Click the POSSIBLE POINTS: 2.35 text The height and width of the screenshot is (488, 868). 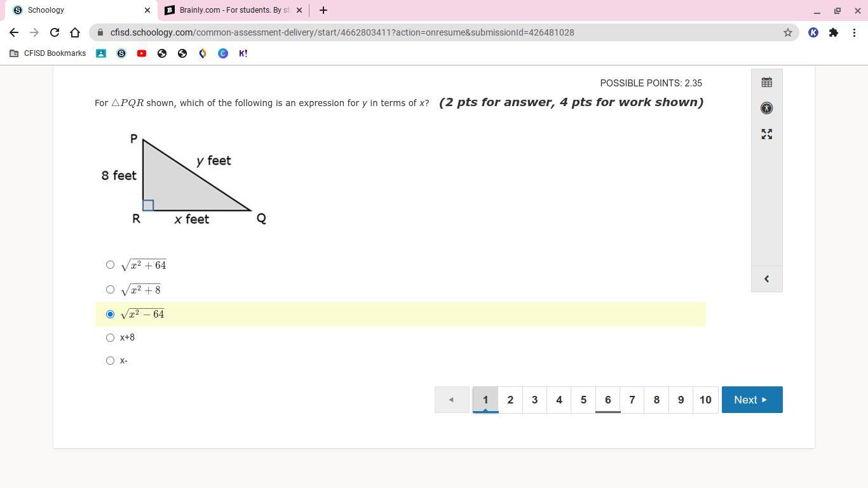pos(651,83)
